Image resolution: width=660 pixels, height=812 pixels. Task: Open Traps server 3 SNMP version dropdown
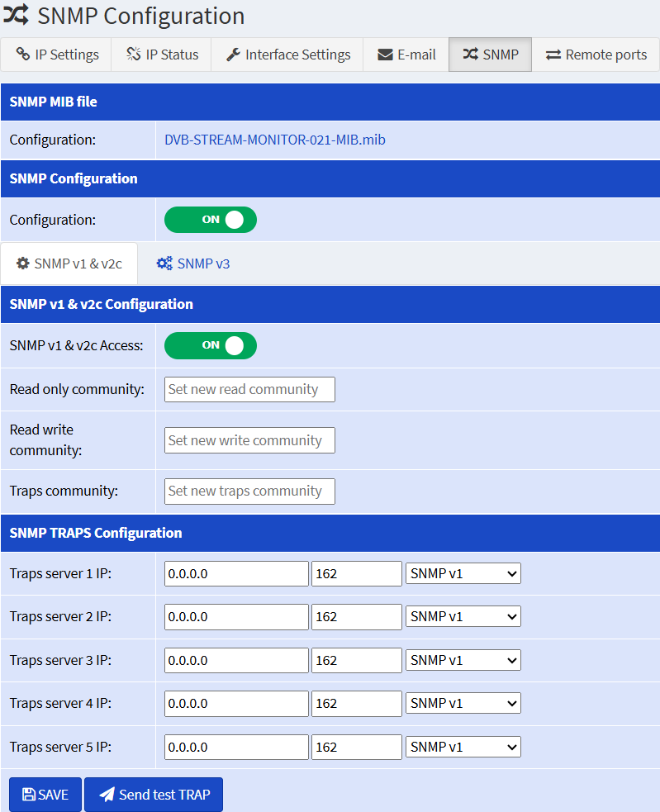[463, 660]
